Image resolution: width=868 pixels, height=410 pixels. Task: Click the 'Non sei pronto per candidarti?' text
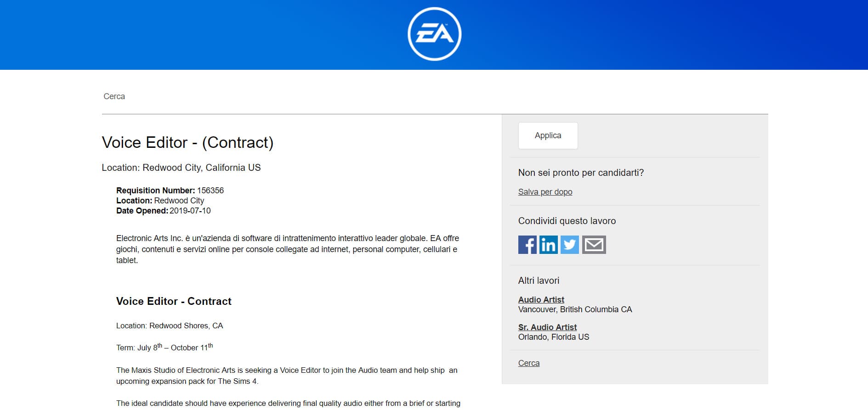[581, 173]
